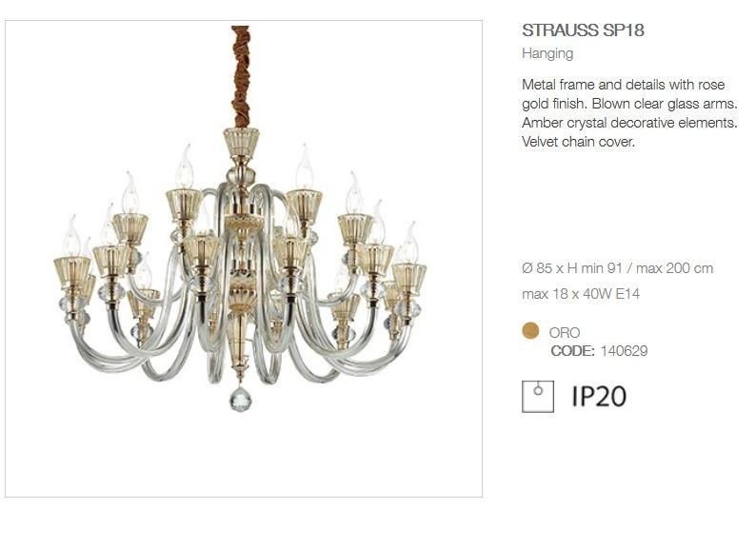The height and width of the screenshot is (549, 756).
Task: Click the product code 140629
Action: 624,350
